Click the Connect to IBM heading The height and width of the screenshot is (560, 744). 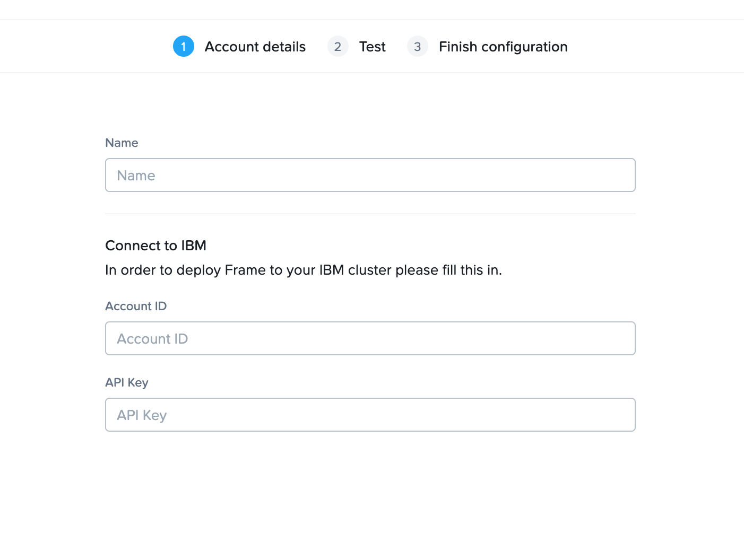155,245
